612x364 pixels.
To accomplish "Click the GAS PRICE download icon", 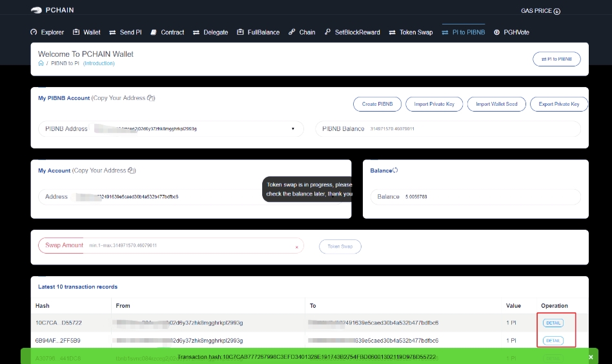I will point(557,11).
